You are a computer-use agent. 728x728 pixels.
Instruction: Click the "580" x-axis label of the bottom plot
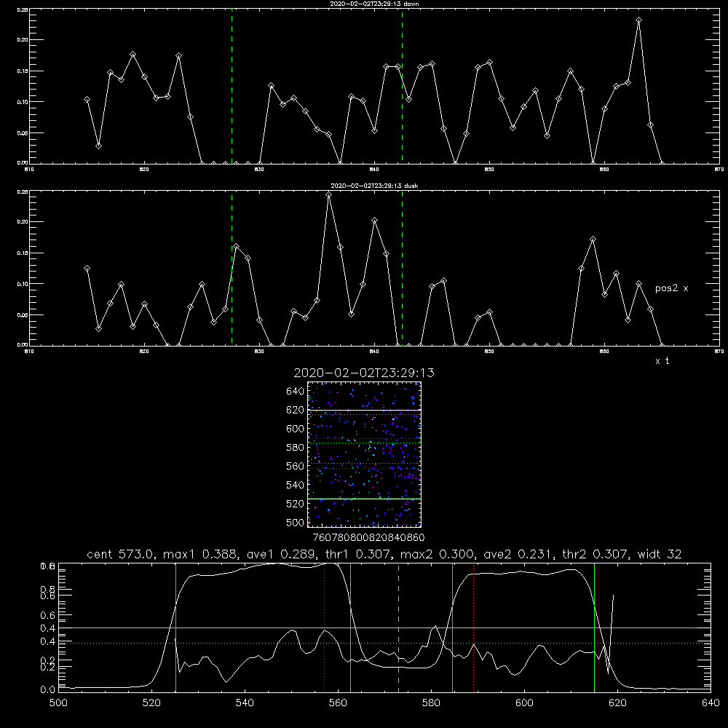coord(431,703)
